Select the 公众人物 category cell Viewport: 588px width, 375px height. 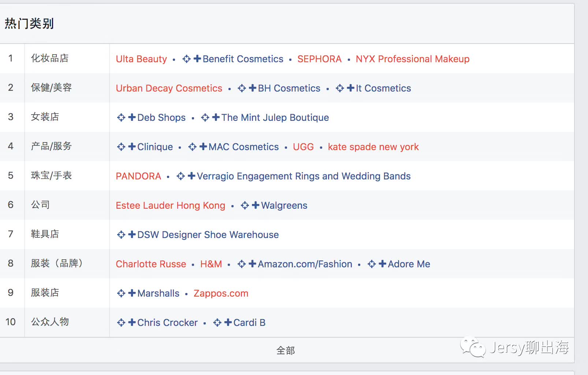67,322
